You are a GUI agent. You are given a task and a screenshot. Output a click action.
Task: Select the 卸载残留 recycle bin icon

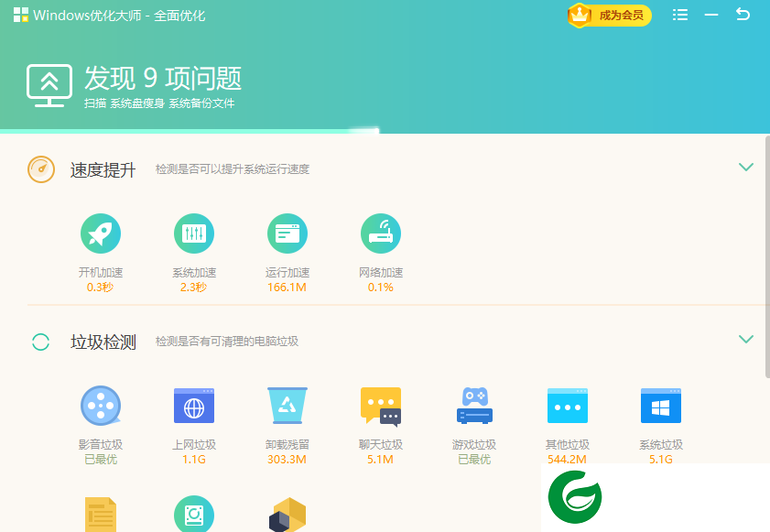[x=287, y=406]
